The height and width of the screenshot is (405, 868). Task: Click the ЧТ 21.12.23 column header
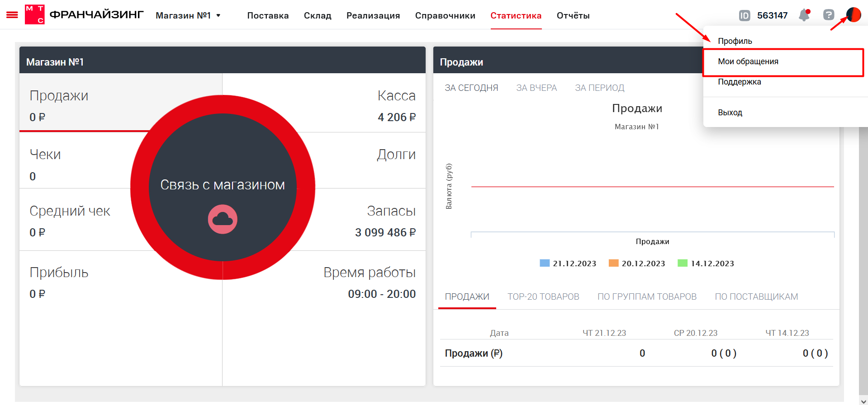coord(604,333)
